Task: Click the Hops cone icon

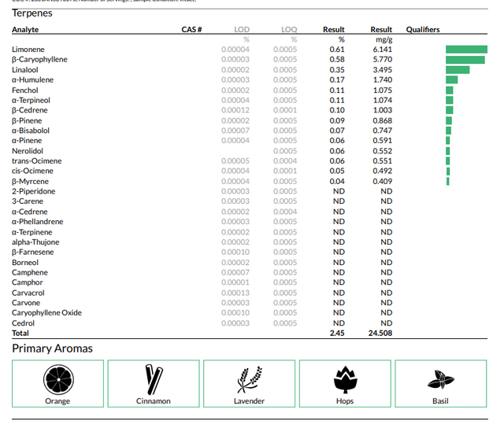Action: [346, 380]
